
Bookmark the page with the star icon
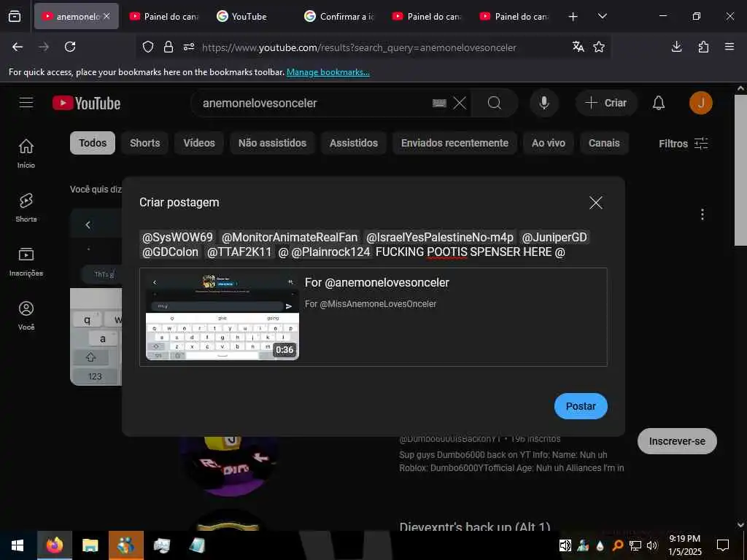click(x=599, y=47)
